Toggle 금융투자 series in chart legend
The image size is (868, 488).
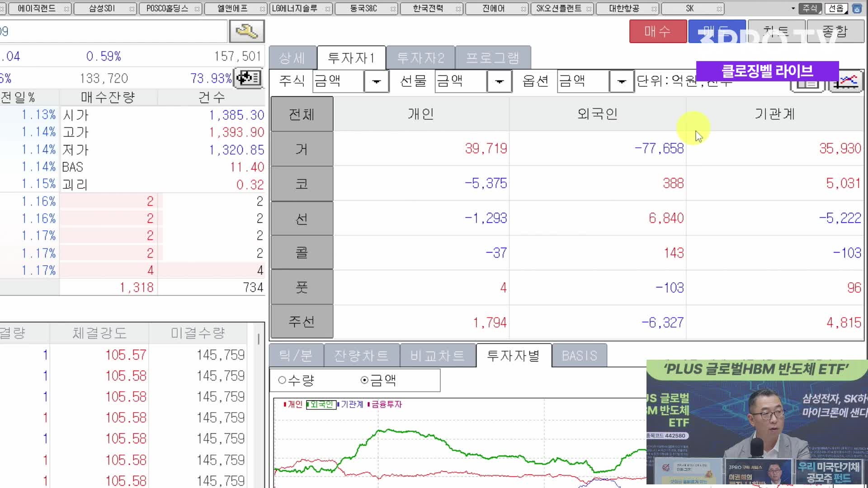[385, 404]
